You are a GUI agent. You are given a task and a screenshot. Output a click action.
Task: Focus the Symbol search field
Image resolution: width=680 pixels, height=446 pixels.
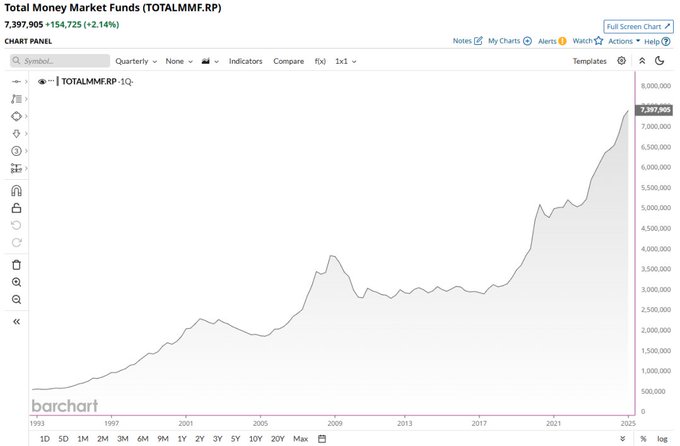pyautogui.click(x=60, y=61)
